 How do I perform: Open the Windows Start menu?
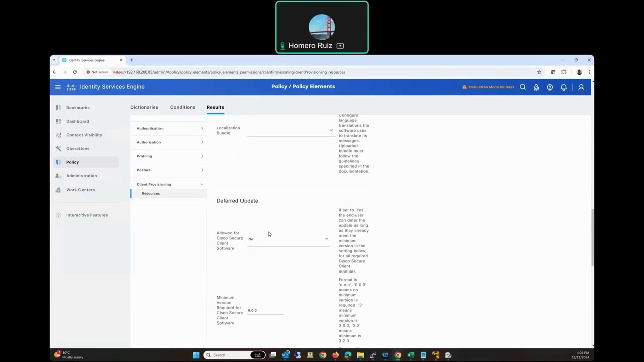(196, 355)
